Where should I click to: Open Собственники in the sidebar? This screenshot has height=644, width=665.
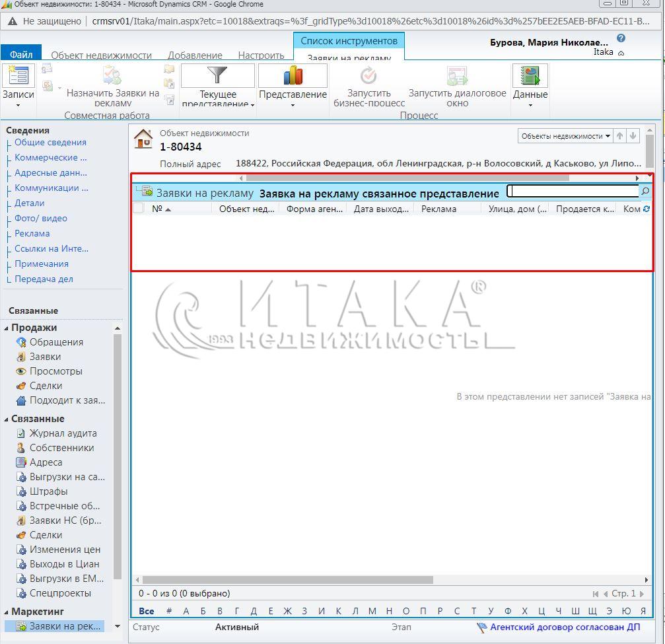coord(61,448)
